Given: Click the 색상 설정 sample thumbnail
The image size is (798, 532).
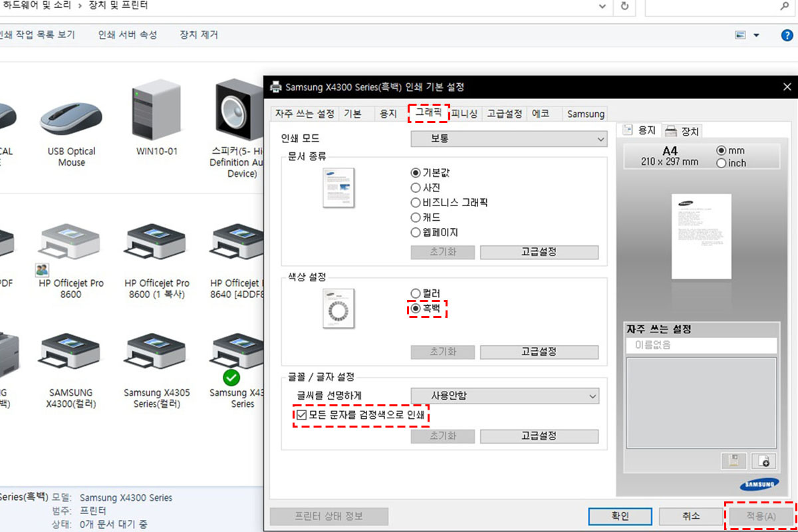Looking at the screenshot, I should pyautogui.click(x=338, y=309).
